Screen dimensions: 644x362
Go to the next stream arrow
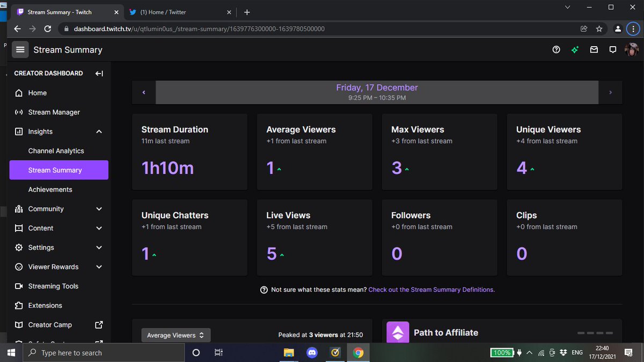[x=610, y=92]
